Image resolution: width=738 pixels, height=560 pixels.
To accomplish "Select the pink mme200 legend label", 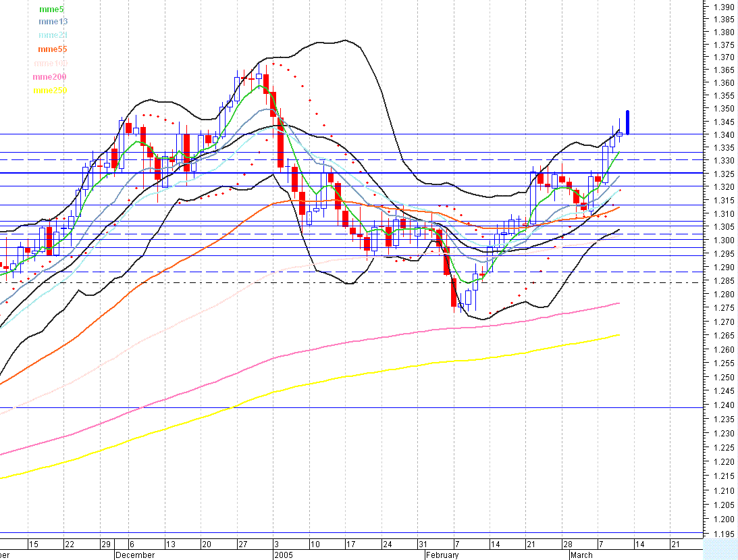I will click(x=49, y=76).
